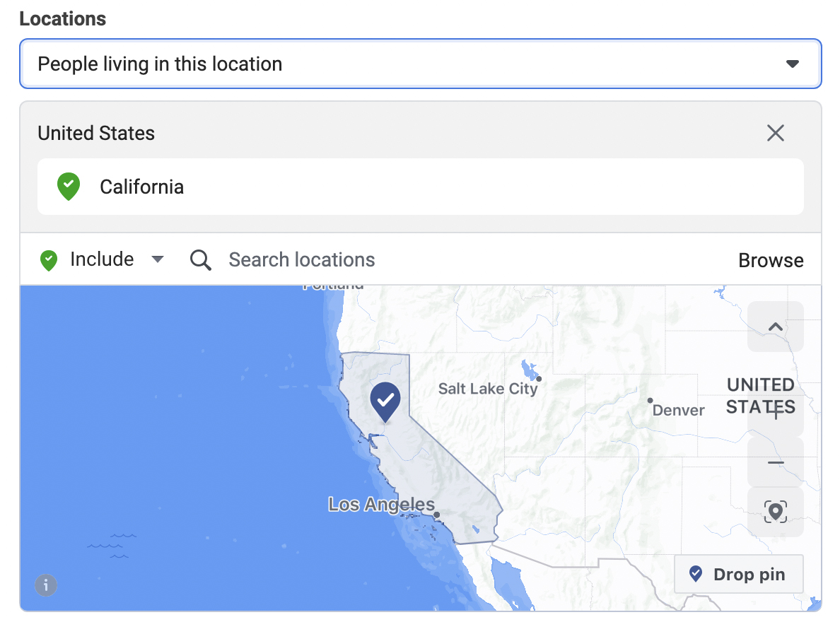Screen dimensions: 840x622
Task: Click the Los Angeles map label
Action: 381,504
